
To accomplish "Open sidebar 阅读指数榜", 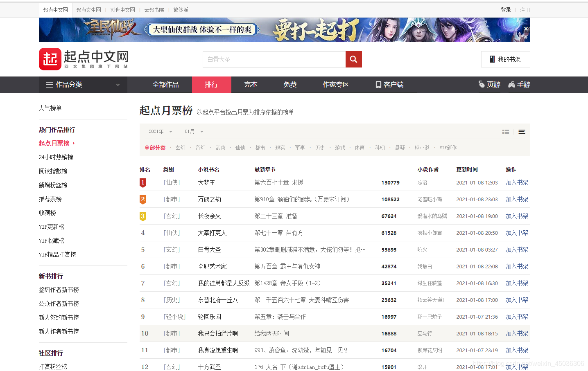I will (x=53, y=171).
